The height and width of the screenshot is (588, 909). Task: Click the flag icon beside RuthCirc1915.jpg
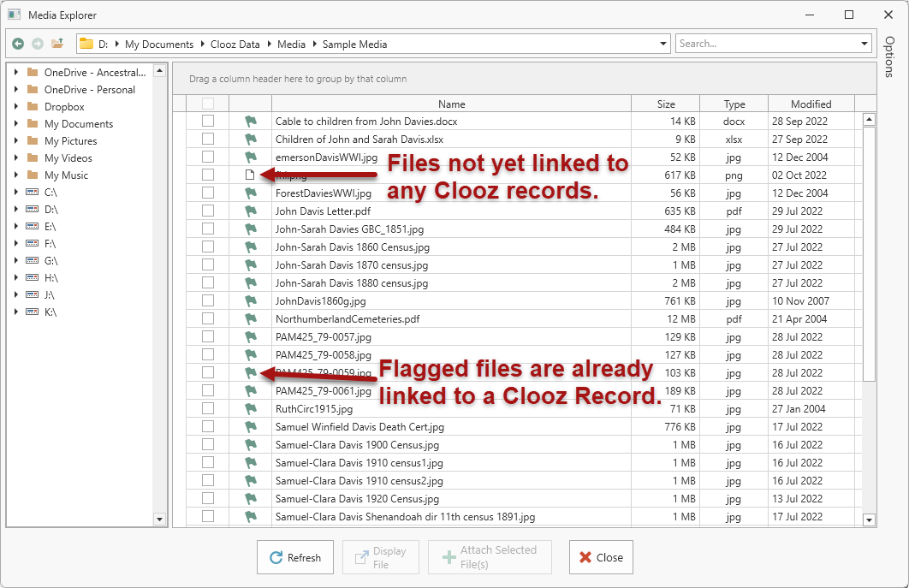pyautogui.click(x=250, y=409)
